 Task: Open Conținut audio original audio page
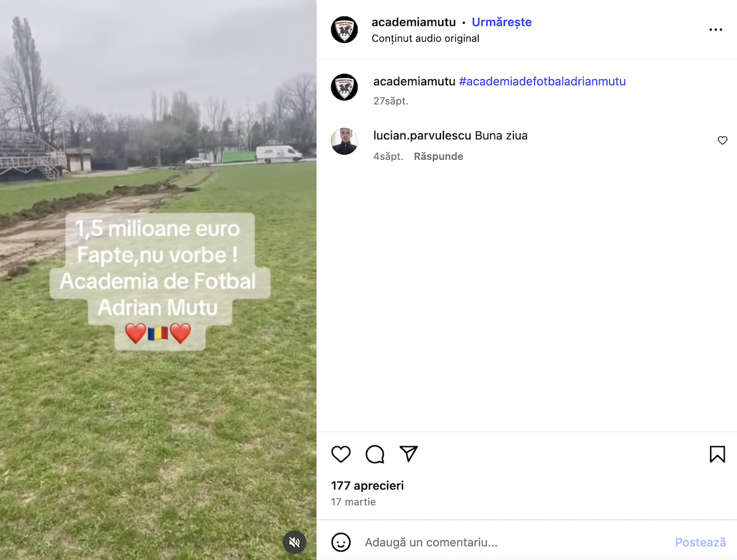(x=425, y=38)
